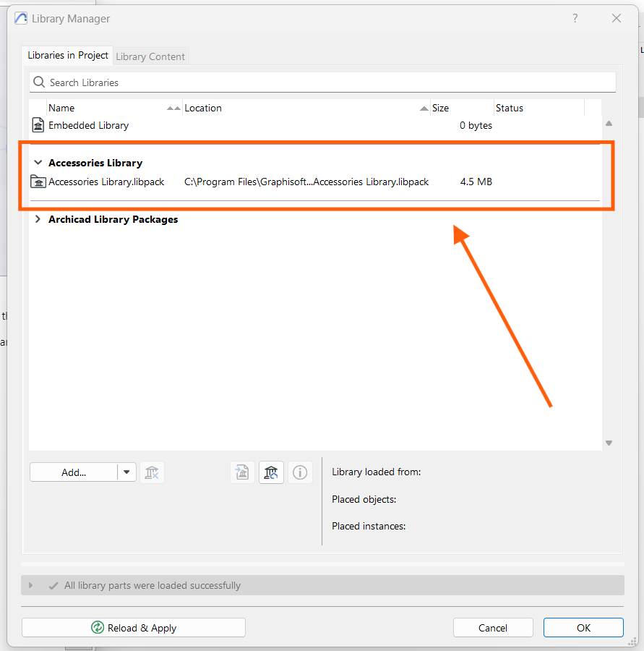644x651 pixels.
Task: Click the Archicad logo icon in title bar
Action: [21, 18]
